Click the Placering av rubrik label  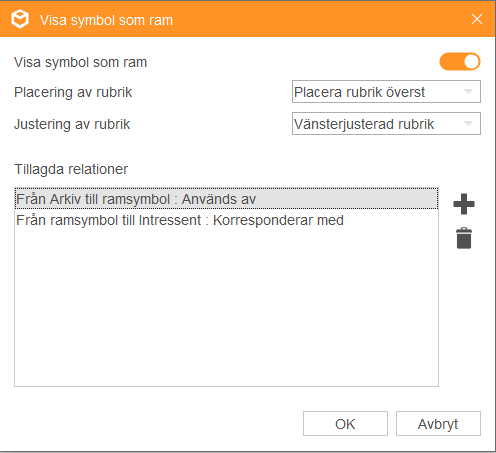[73, 92]
